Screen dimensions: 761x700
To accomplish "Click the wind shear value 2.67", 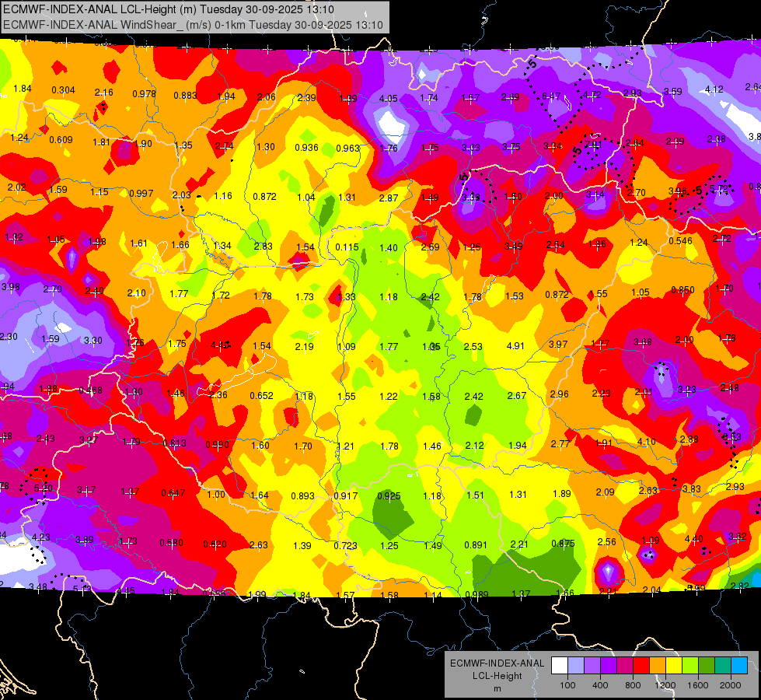I will [x=517, y=396].
